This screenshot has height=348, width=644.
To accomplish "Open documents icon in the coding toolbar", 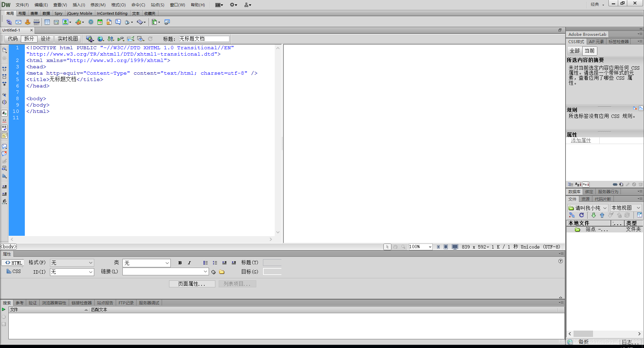I will click(x=4, y=50).
